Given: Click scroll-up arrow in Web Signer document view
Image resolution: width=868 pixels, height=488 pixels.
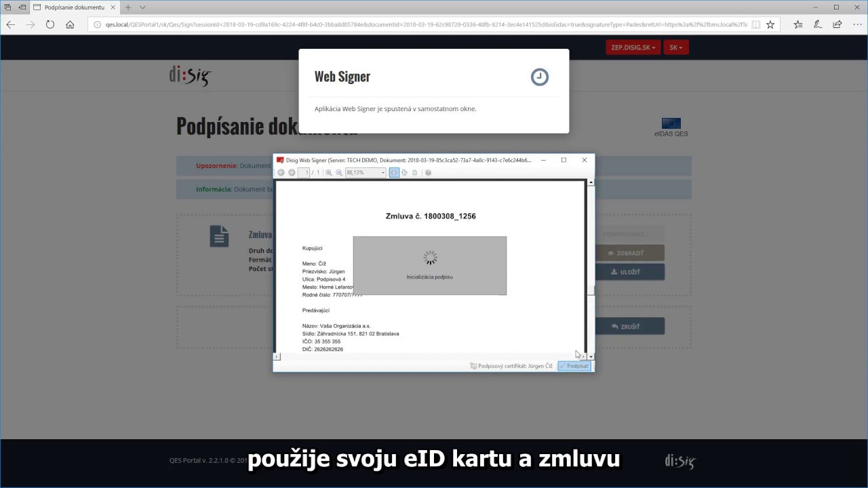Looking at the screenshot, I should 591,182.
